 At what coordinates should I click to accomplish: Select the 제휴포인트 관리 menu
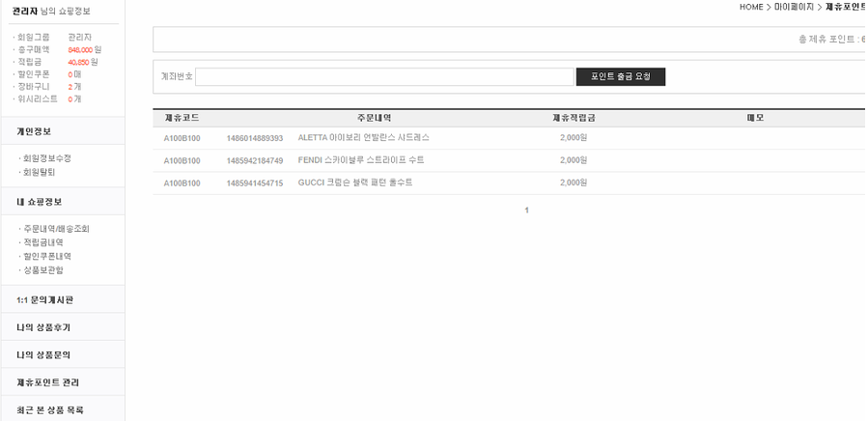(47, 382)
